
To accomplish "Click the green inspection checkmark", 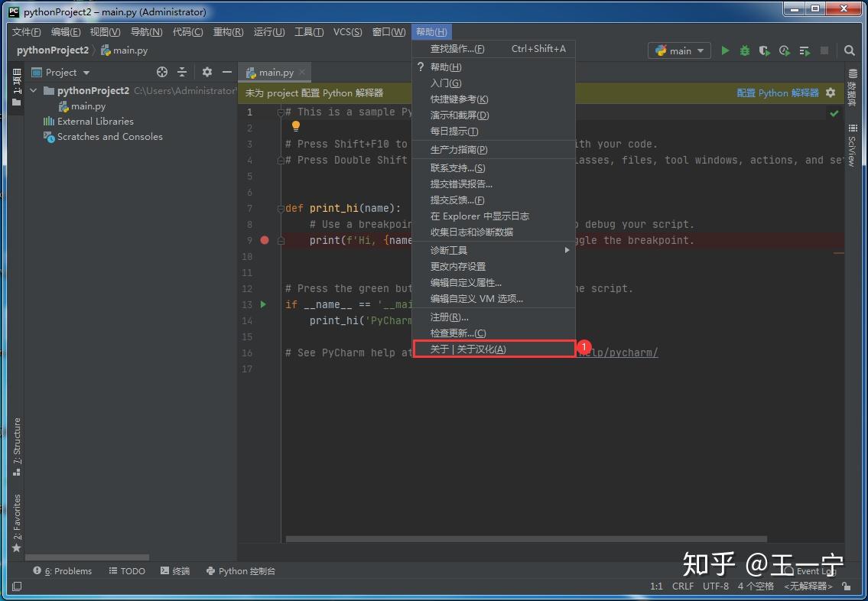I will tap(834, 113).
